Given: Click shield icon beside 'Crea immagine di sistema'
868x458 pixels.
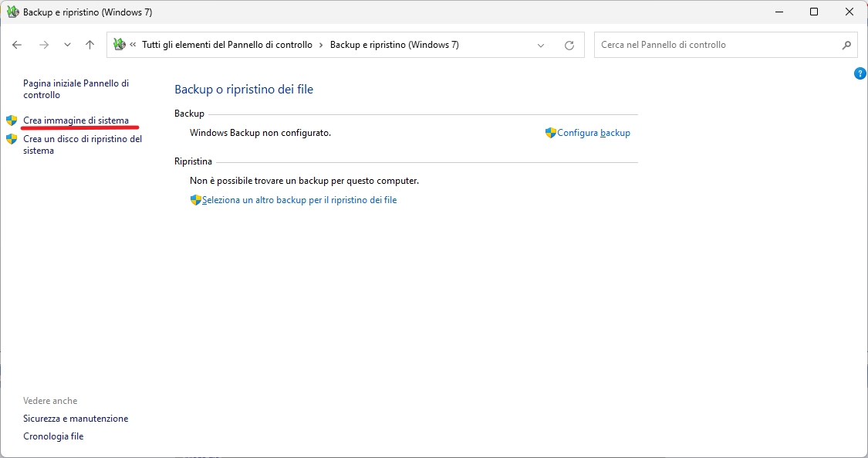Looking at the screenshot, I should 12,120.
